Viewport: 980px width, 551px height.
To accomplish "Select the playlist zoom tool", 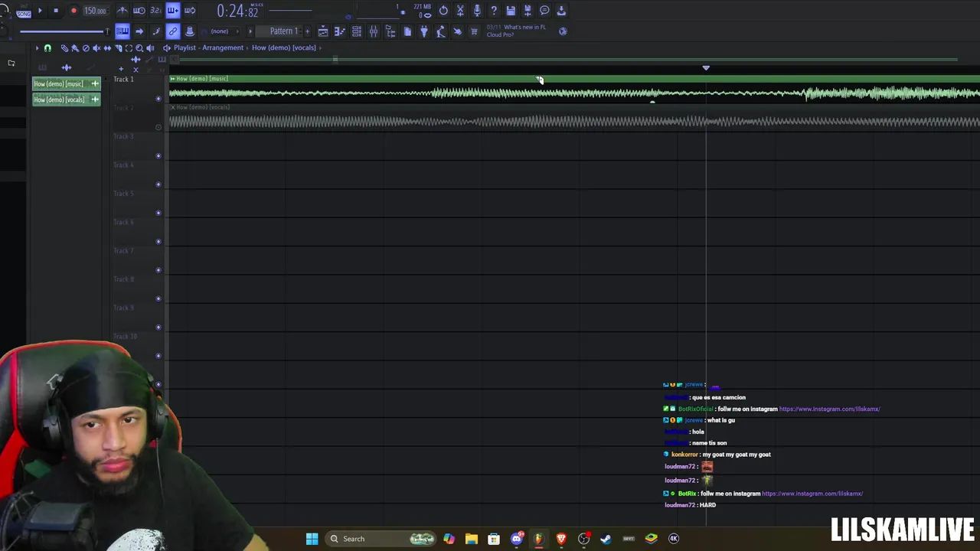I will [139, 48].
